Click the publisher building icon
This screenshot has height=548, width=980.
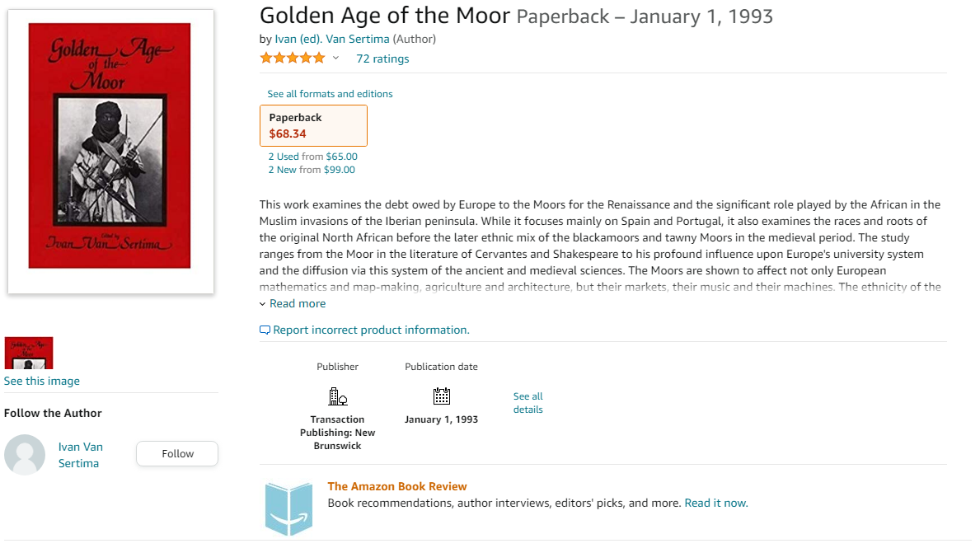[337, 396]
